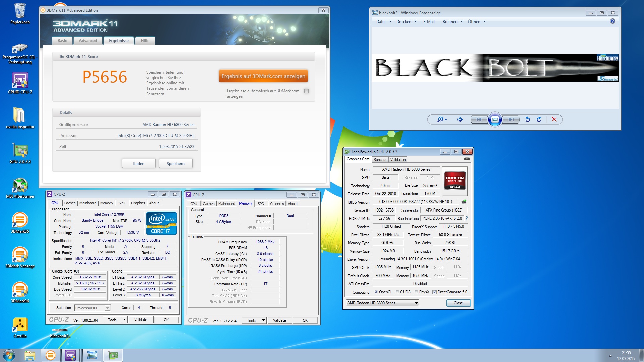Rotate image clockwise in photo viewer
This screenshot has height=362, width=644.
click(x=539, y=119)
